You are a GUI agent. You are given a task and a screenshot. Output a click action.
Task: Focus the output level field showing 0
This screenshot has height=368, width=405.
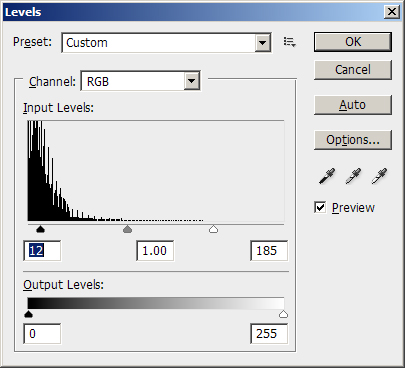click(42, 333)
